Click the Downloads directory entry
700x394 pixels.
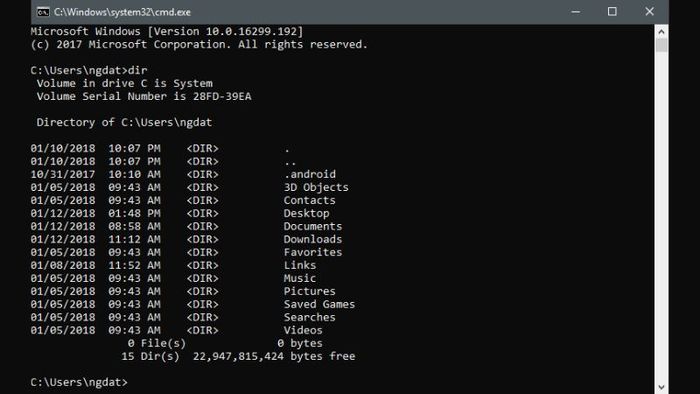pyautogui.click(x=186, y=239)
